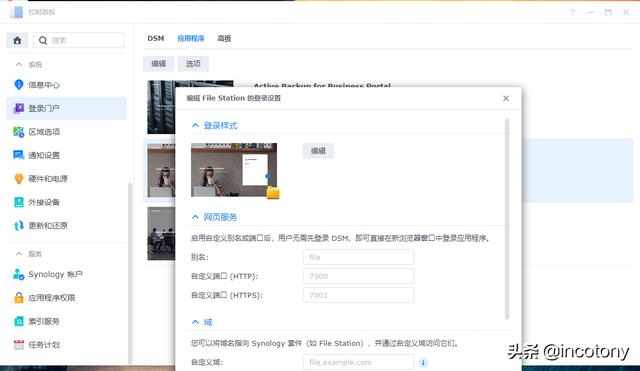Open 通知设置 notification icon
This screenshot has height=371, width=640.
point(19,155)
